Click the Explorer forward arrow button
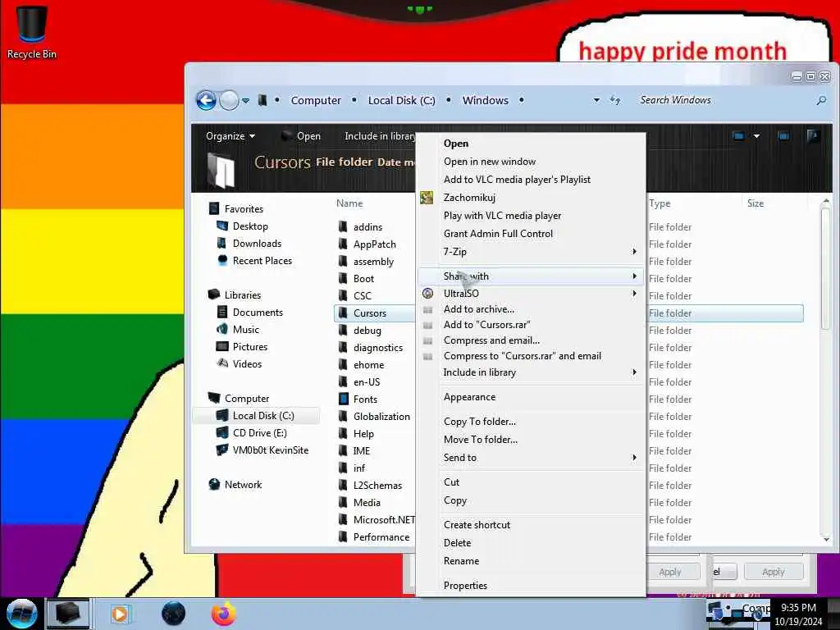The height and width of the screenshot is (630, 840). coord(230,100)
